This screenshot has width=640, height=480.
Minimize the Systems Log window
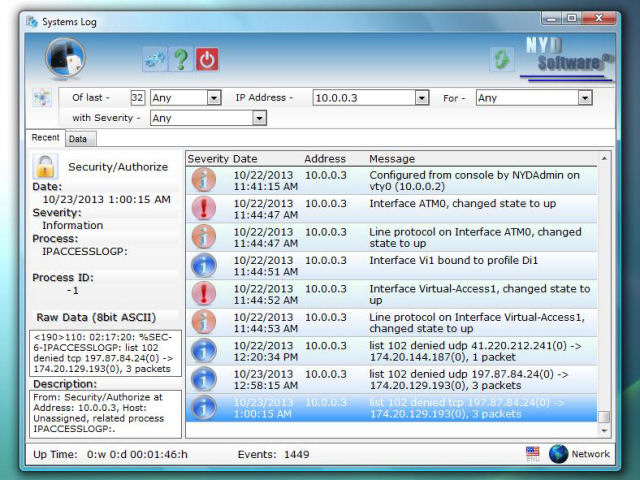coord(551,19)
